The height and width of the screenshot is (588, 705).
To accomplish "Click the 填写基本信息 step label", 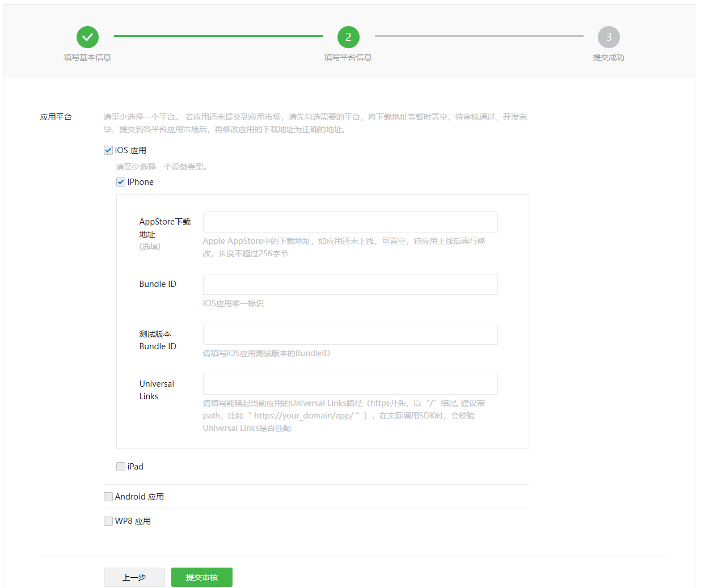I will [87, 57].
